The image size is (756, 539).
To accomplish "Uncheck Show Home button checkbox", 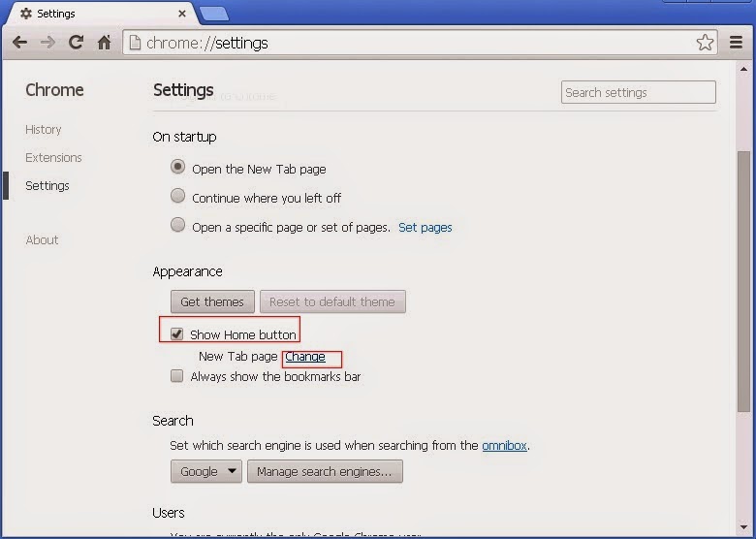I will click(177, 333).
